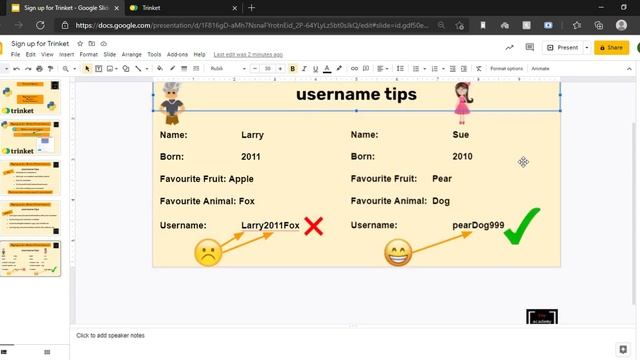Click the Zoom magnifier tool
This screenshot has width=640, height=360.
(65, 69)
